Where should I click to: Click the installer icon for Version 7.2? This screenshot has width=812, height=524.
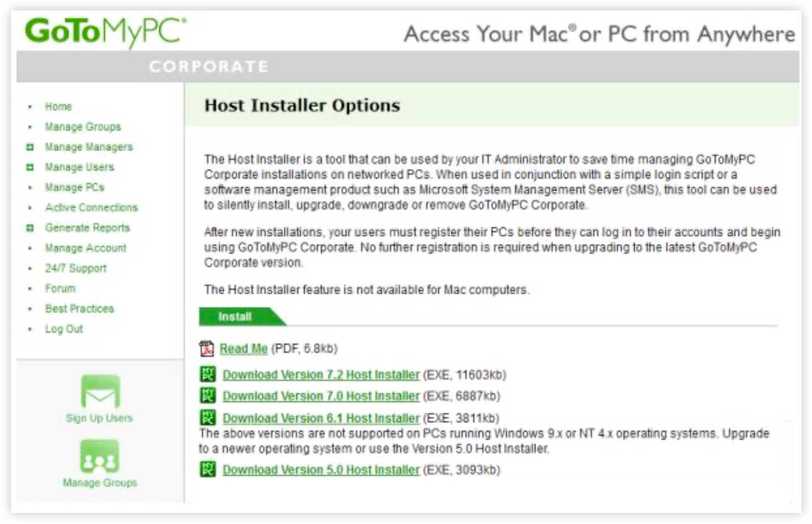pyautogui.click(x=208, y=375)
